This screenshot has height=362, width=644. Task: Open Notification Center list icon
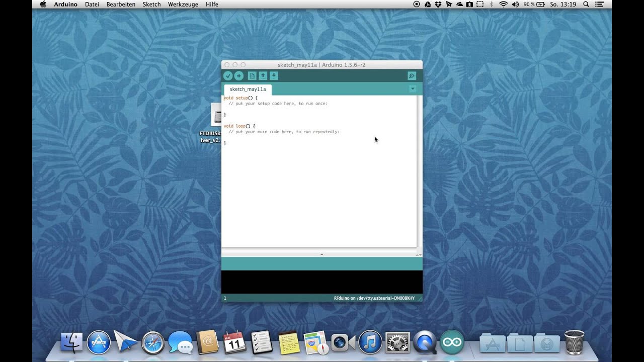(x=599, y=4)
